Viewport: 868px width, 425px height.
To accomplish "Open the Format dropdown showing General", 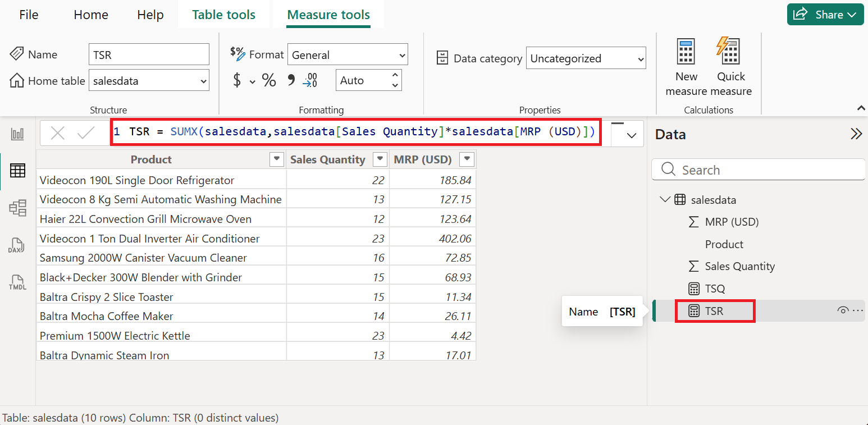I will 348,55.
